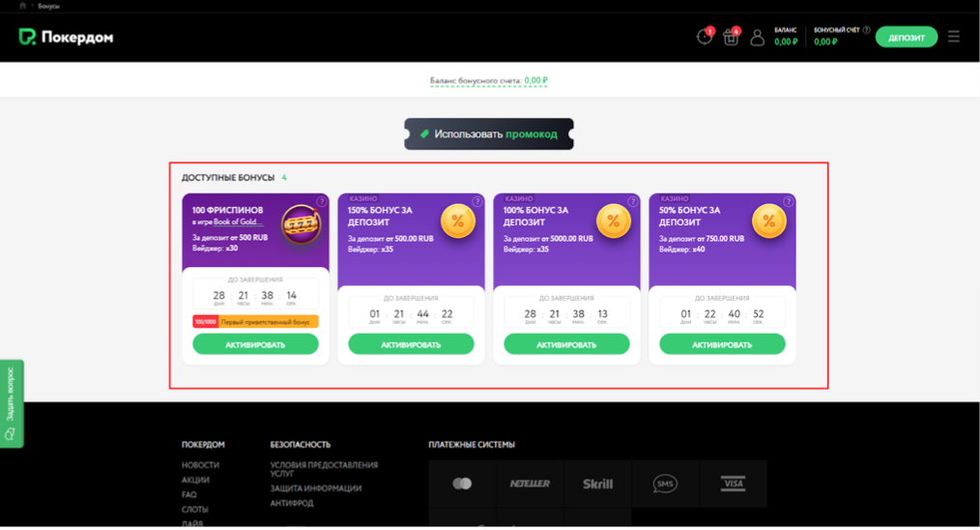Open the hamburger menu in header
Screen dimensions: 980x530
click(x=954, y=37)
